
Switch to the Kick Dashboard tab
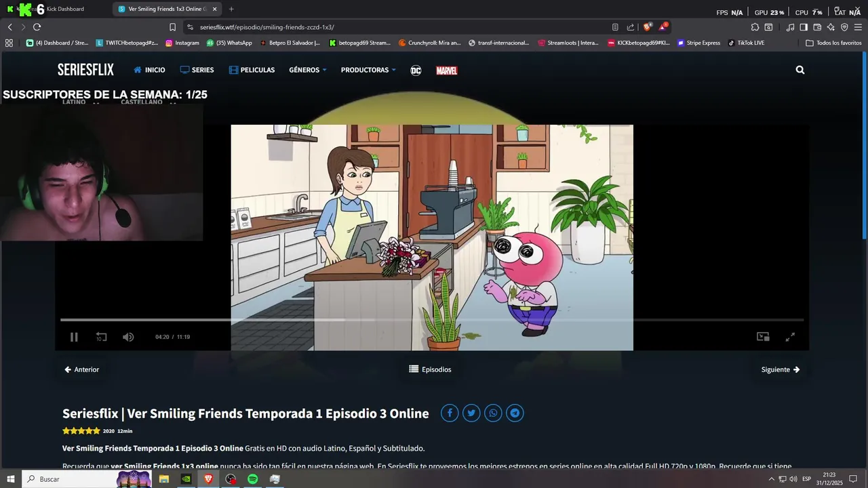(56, 9)
